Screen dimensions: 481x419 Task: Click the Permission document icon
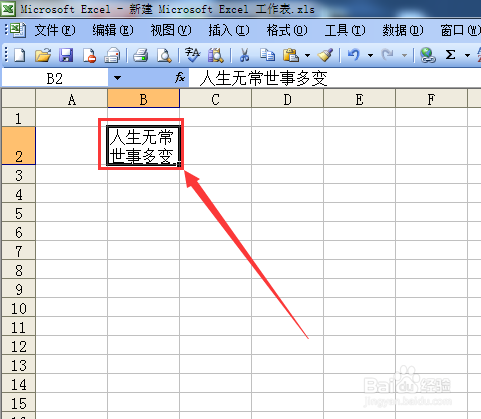(89, 55)
